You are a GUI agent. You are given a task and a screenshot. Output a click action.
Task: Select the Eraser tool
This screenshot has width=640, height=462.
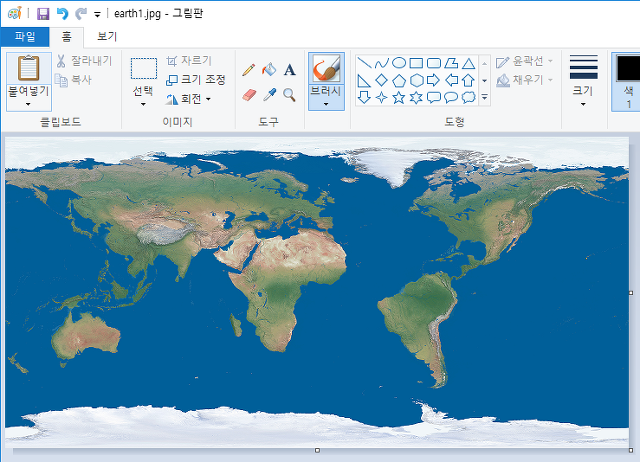[x=249, y=95]
